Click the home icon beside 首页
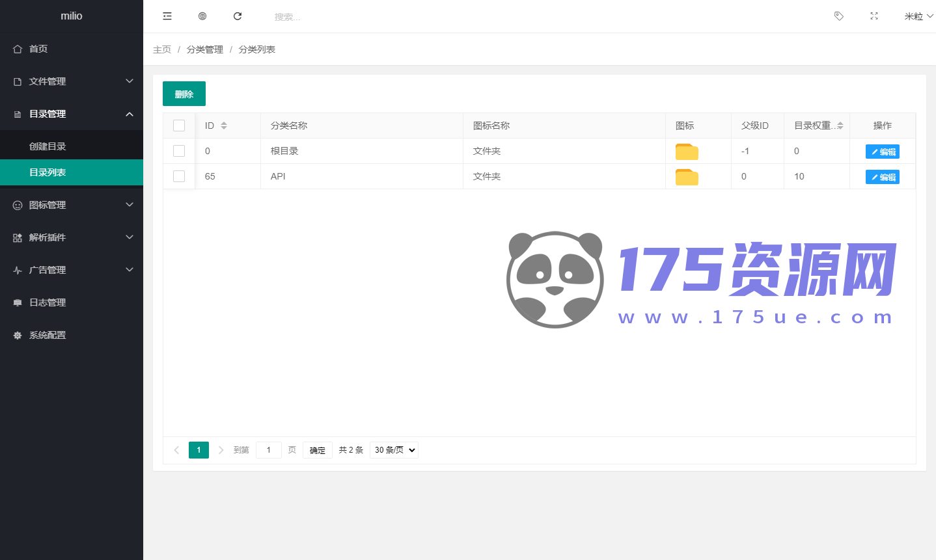 point(18,49)
